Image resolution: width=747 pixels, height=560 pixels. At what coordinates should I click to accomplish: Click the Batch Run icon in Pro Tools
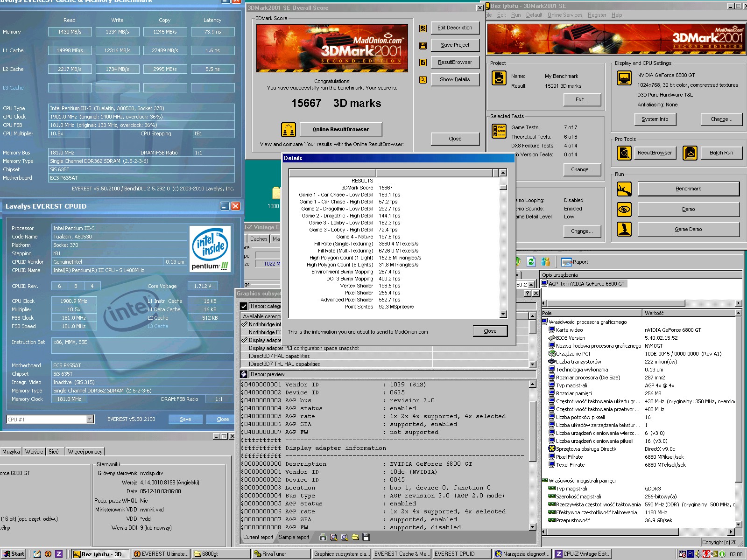690,153
